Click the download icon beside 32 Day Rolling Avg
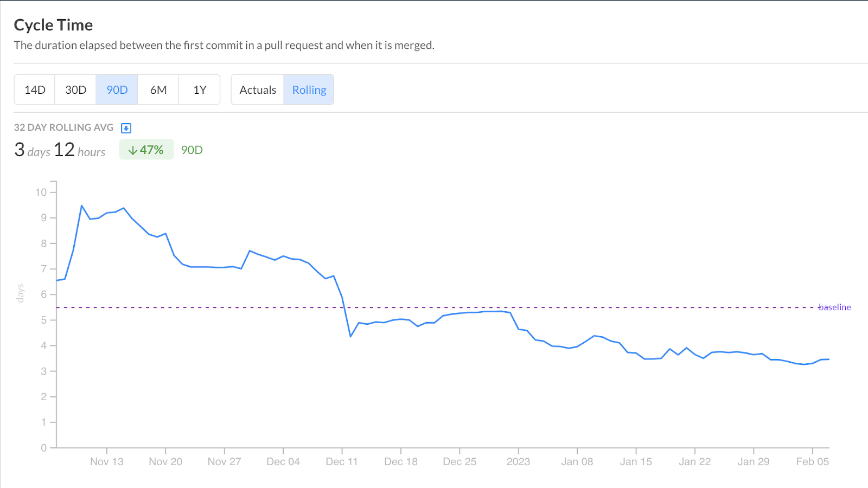The height and width of the screenshot is (488, 868). pyautogui.click(x=126, y=128)
